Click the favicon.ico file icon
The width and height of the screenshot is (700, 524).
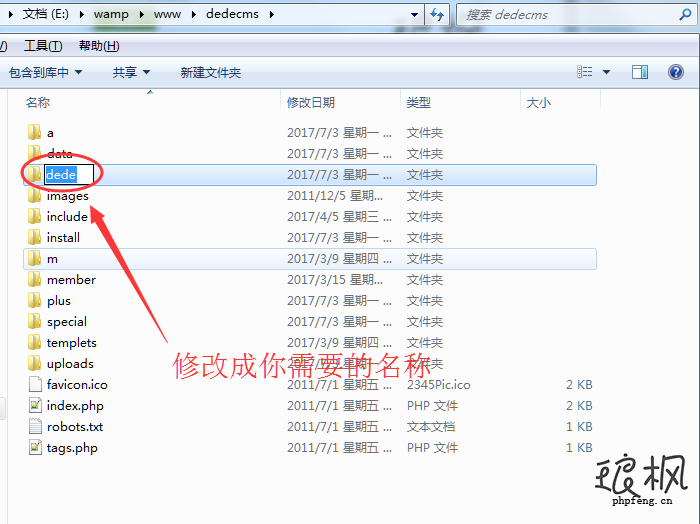click(35, 384)
